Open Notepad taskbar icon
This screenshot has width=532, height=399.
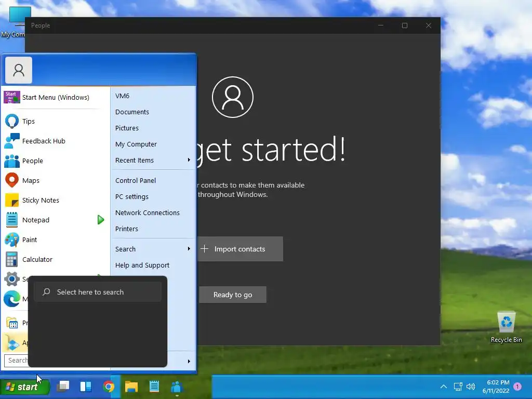[x=154, y=387]
